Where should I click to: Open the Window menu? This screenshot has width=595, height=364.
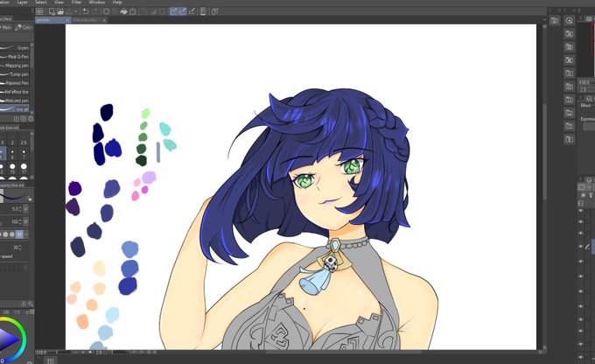pos(97,2)
